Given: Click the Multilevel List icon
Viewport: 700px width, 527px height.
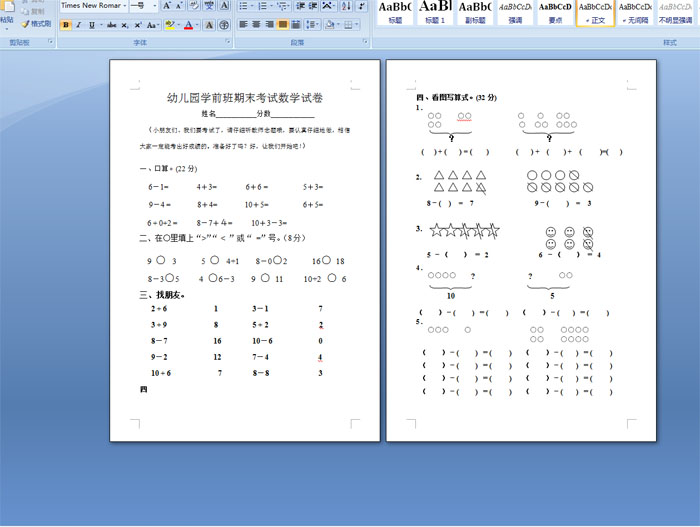Looking at the screenshot, I should click(282, 6).
